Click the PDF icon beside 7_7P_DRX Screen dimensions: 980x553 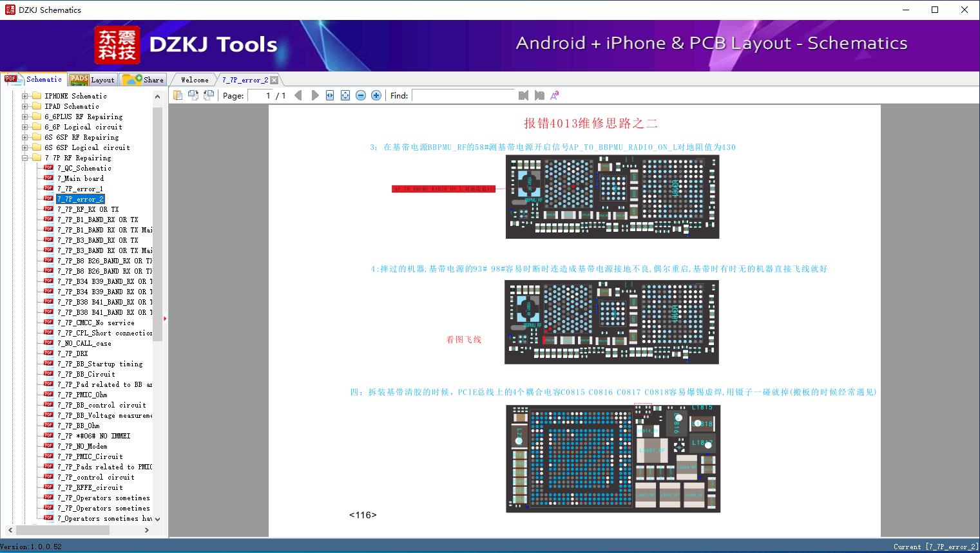pyautogui.click(x=48, y=353)
